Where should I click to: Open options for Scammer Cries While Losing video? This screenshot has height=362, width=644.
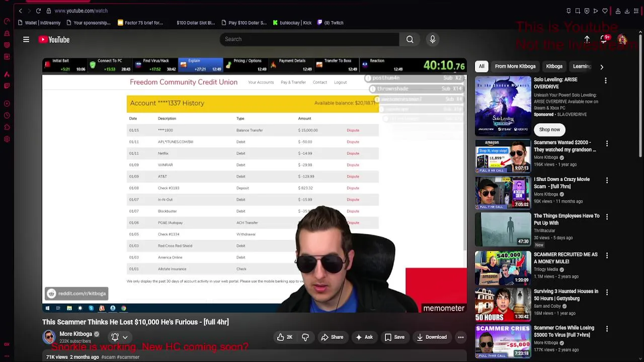[x=607, y=329]
